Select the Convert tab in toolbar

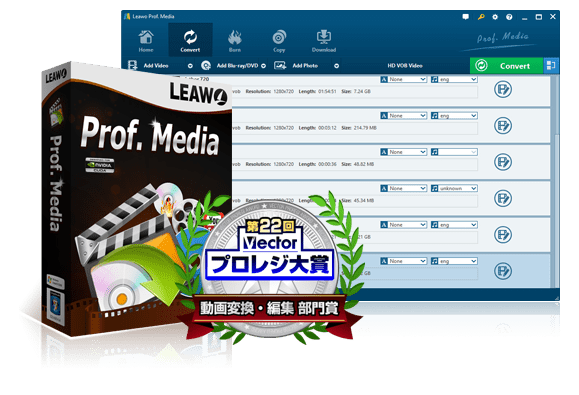point(190,40)
